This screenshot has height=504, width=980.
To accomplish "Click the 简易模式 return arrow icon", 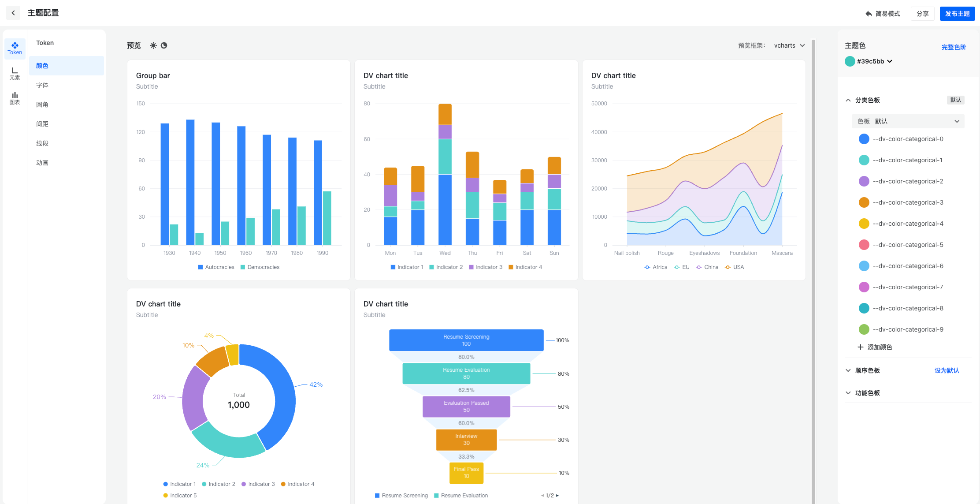I will (x=869, y=14).
